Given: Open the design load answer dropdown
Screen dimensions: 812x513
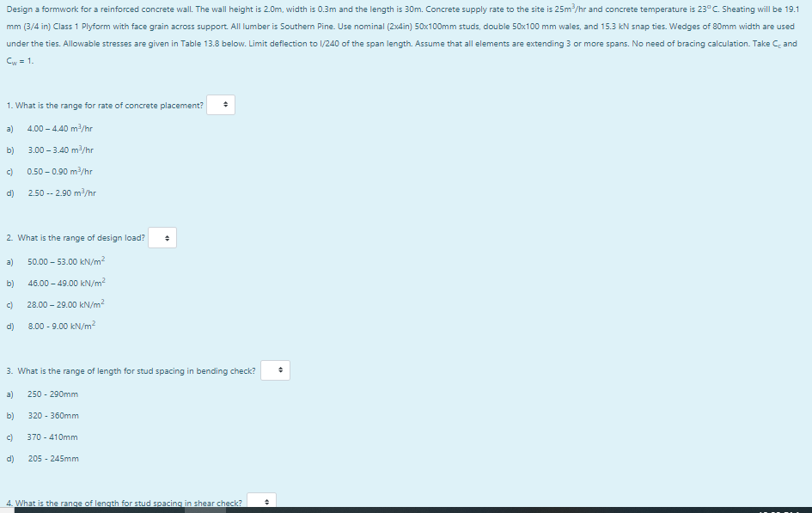Looking at the screenshot, I should 162,238.
